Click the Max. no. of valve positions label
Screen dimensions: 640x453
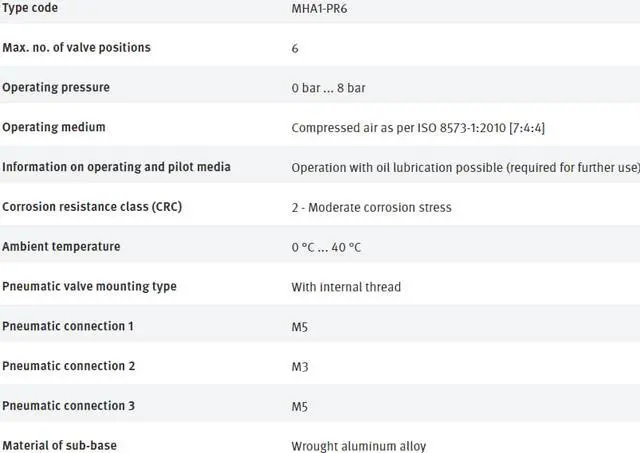[x=77, y=47]
